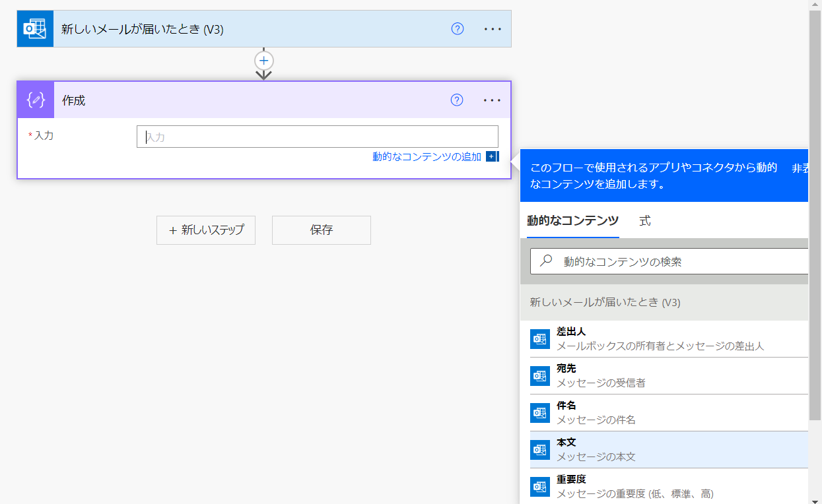Insert a step using the plus connector
822x504 pixels.
click(264, 61)
